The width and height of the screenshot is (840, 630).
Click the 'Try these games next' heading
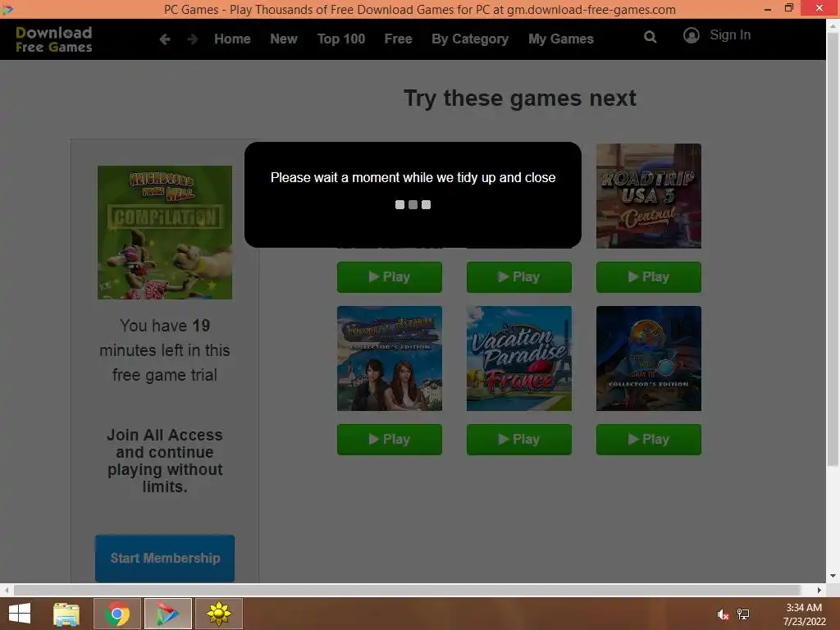point(519,98)
